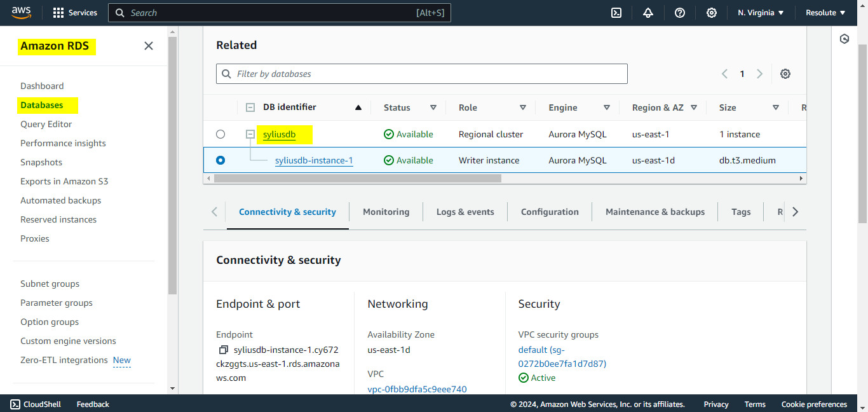868x412 pixels.
Task: Open Exports in Amazon S3
Action: [64, 181]
